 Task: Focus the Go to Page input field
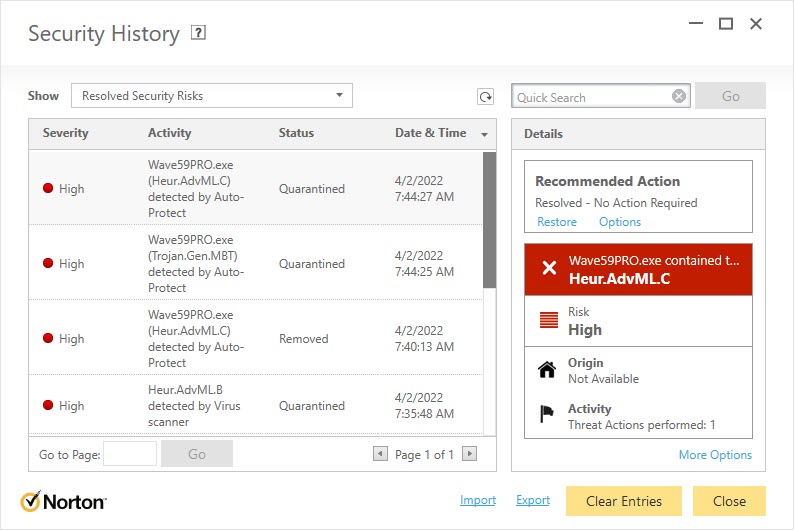[130, 454]
